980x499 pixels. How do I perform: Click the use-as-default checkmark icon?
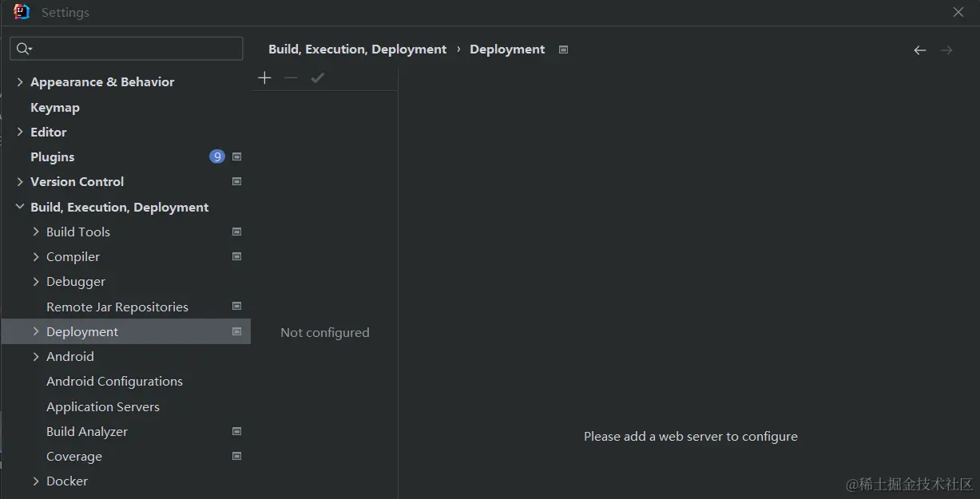[317, 77]
